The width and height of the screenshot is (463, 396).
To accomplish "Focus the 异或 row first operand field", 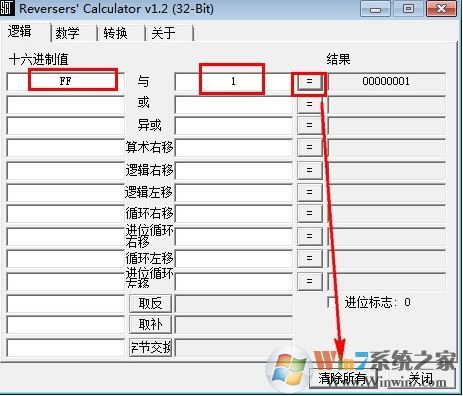I will point(66,125).
